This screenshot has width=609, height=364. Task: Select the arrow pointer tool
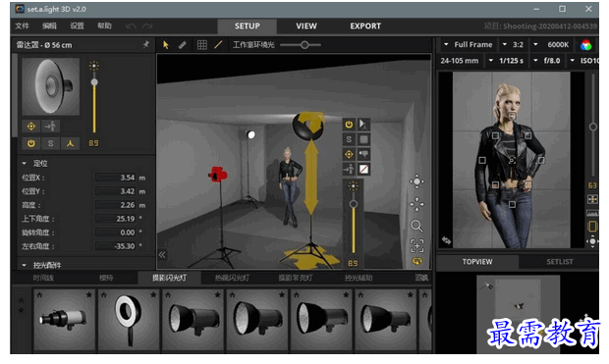coord(166,45)
